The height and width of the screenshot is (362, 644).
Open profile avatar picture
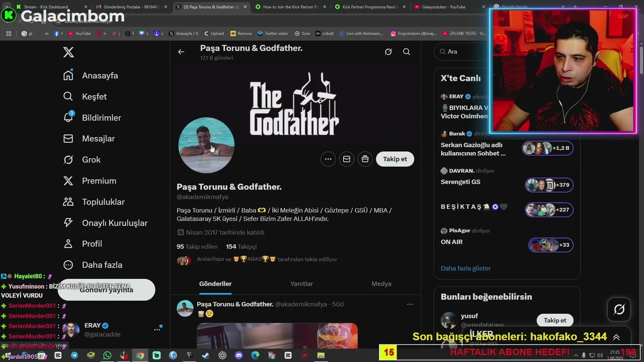pos(206,145)
